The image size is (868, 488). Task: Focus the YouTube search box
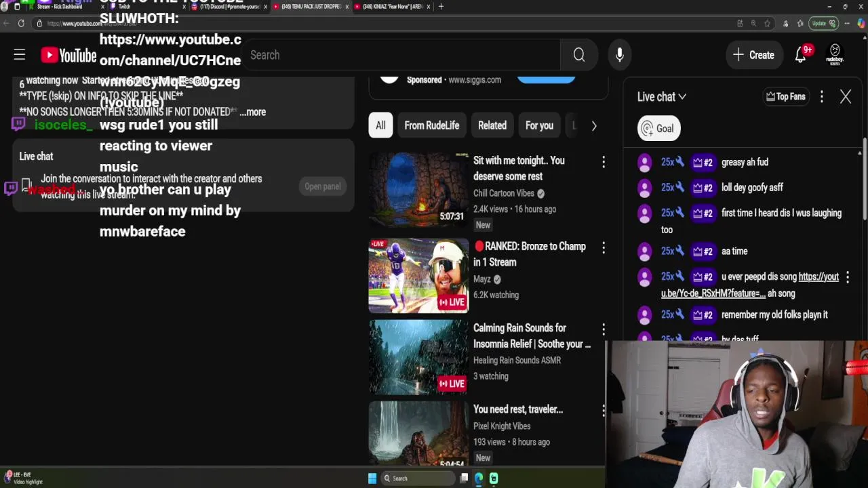coord(400,55)
